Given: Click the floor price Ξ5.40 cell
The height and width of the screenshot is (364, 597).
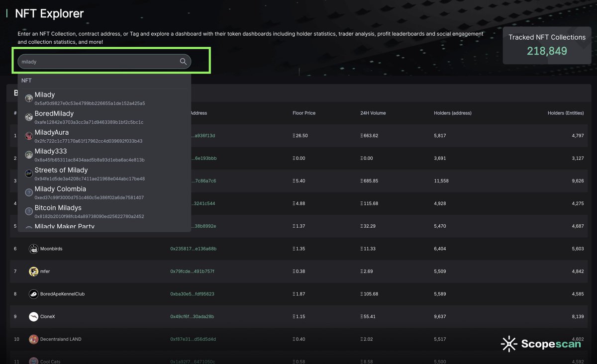Looking at the screenshot, I should (299, 181).
